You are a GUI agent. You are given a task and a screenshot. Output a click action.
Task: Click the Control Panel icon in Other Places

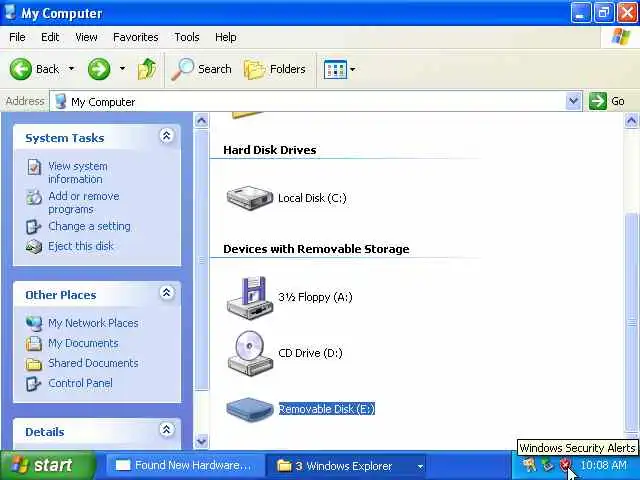coord(33,384)
